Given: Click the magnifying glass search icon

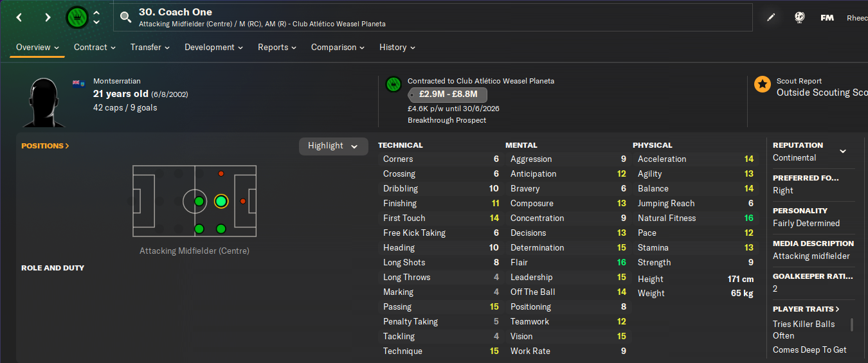Looking at the screenshot, I should pyautogui.click(x=125, y=17).
